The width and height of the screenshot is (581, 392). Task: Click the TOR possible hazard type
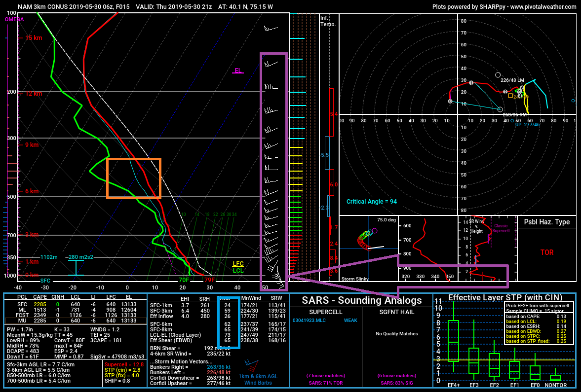pyautogui.click(x=547, y=252)
